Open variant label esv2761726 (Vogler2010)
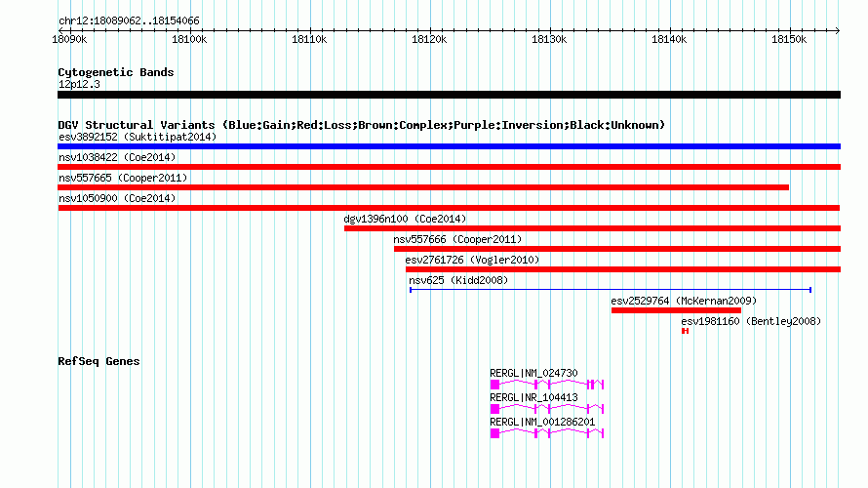This screenshot has width=868, height=488. (x=472, y=260)
